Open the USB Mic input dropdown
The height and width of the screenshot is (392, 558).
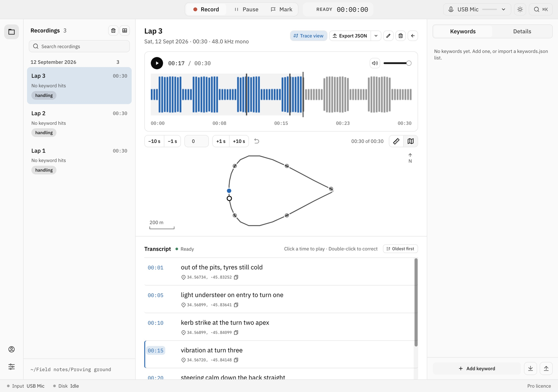(x=477, y=9)
